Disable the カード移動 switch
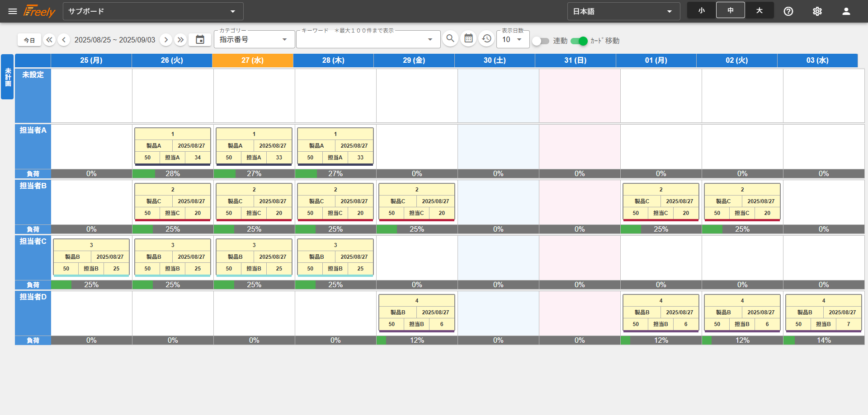This screenshot has width=868, height=415. coord(579,41)
